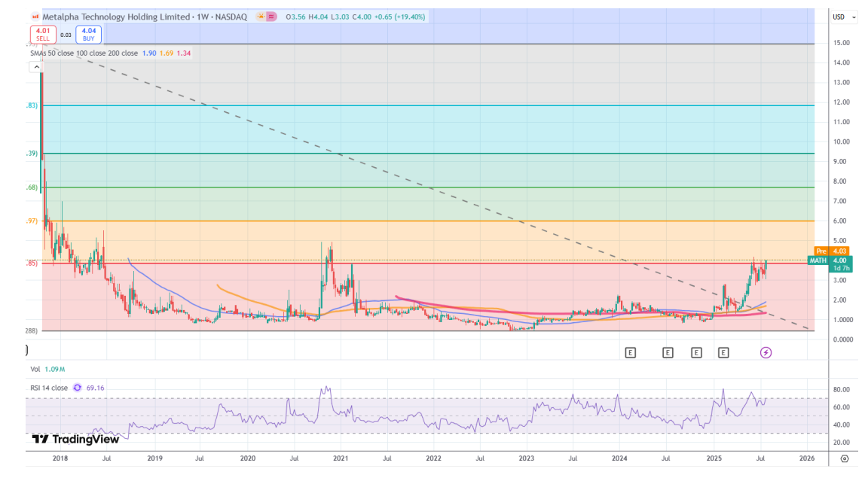Click the earnings E marker nearest 2025 label
The width and height of the screenshot is (868, 481).
(723, 353)
